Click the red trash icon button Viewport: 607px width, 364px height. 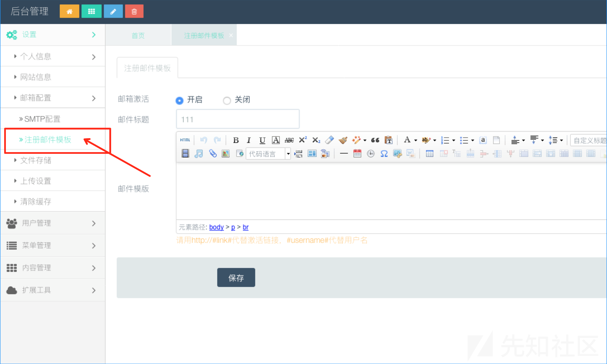pyautogui.click(x=134, y=11)
